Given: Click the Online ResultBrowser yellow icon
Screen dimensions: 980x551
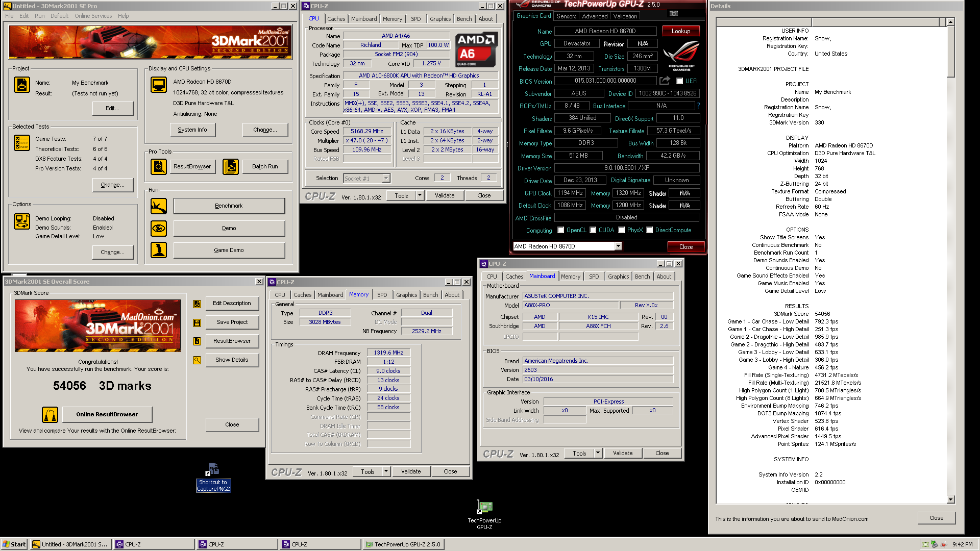Looking at the screenshot, I should pos(50,415).
